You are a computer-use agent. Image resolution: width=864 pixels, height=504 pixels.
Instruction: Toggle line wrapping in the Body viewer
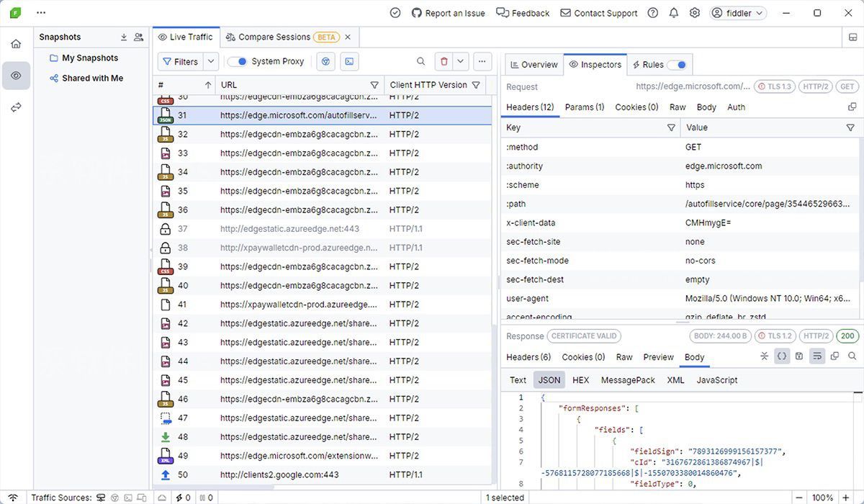point(818,356)
